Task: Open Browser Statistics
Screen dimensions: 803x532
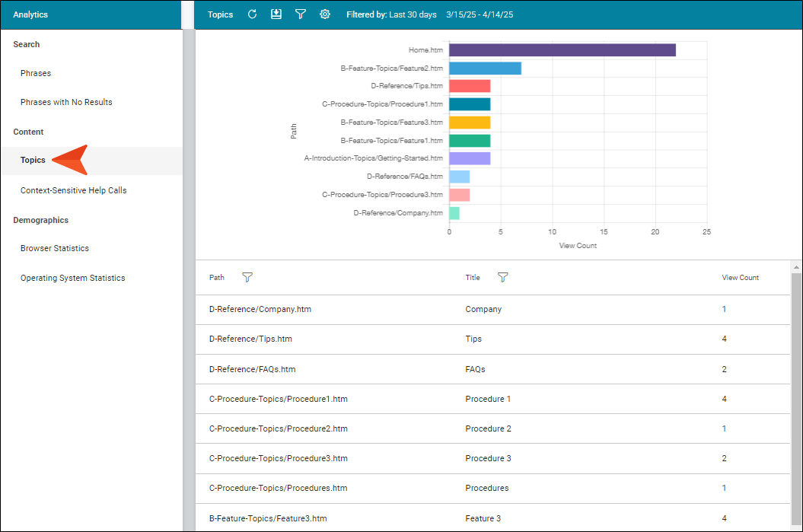Action: [x=55, y=248]
